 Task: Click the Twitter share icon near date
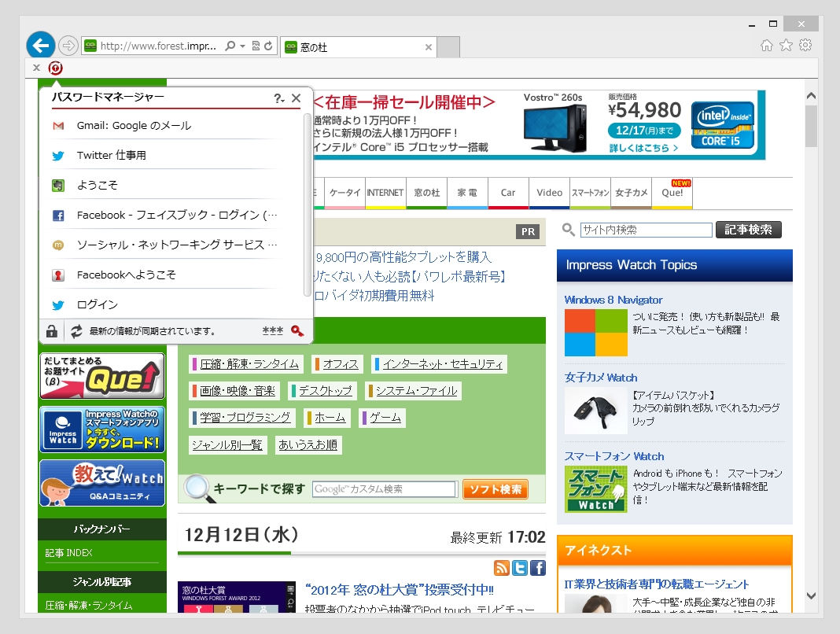click(520, 568)
